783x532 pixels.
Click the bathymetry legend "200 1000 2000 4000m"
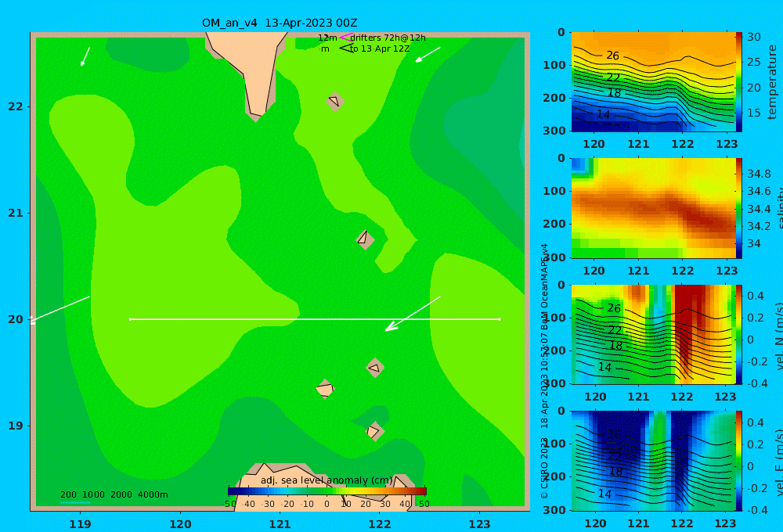[x=114, y=494]
